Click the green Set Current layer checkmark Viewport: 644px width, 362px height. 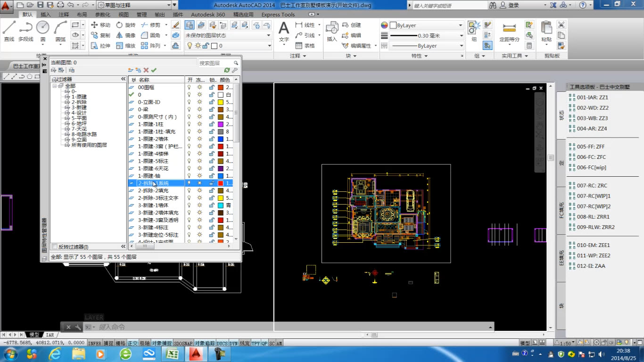click(154, 70)
